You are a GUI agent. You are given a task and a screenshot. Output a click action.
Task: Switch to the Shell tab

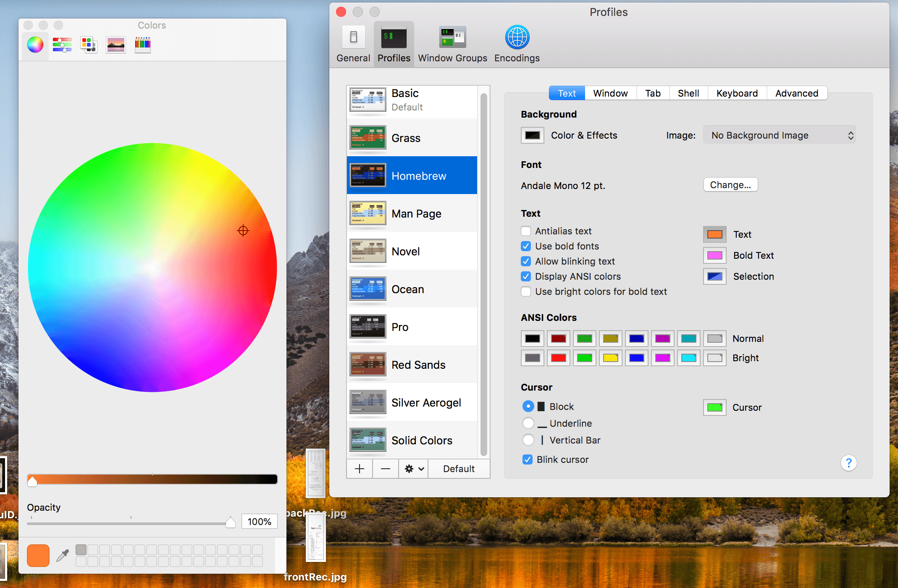pyautogui.click(x=688, y=93)
